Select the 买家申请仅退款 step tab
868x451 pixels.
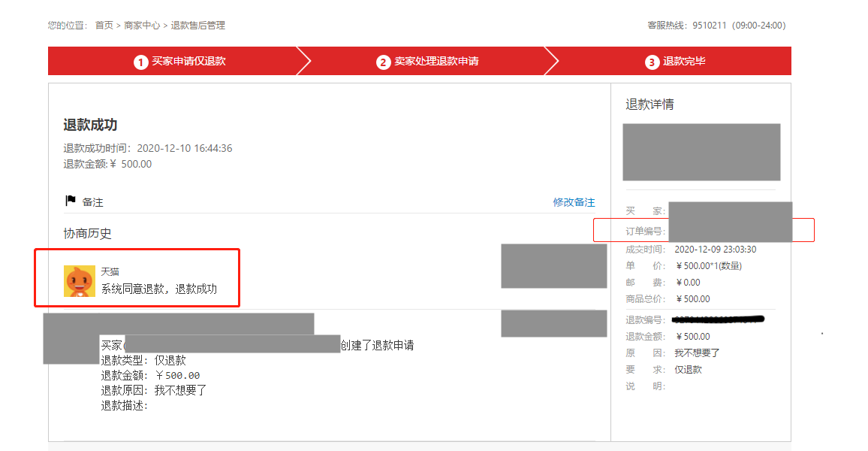(179, 61)
